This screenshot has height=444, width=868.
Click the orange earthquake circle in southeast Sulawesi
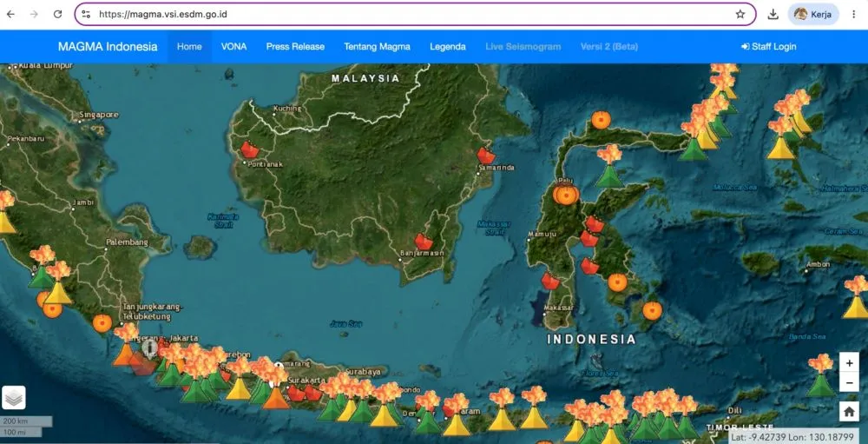pos(617,282)
